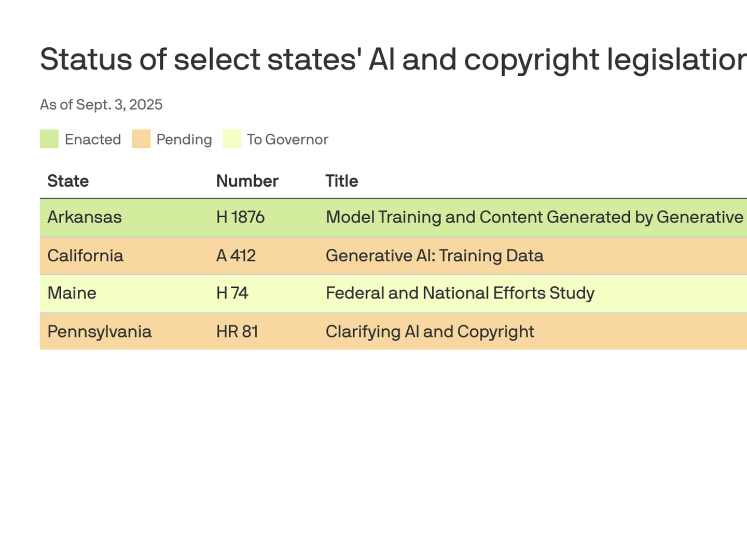Select the Arkansas state cell
Viewport: 747px width, 560px height.
coord(85,217)
